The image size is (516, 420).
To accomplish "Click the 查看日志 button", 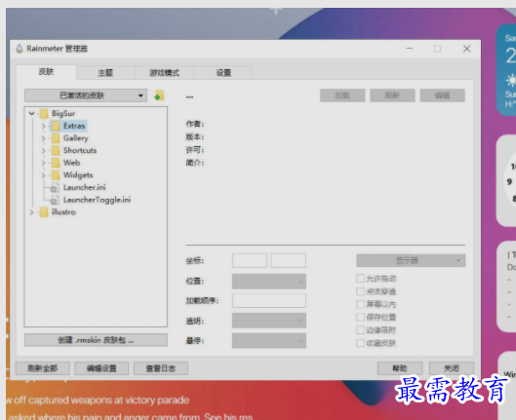I will pyautogui.click(x=161, y=368).
